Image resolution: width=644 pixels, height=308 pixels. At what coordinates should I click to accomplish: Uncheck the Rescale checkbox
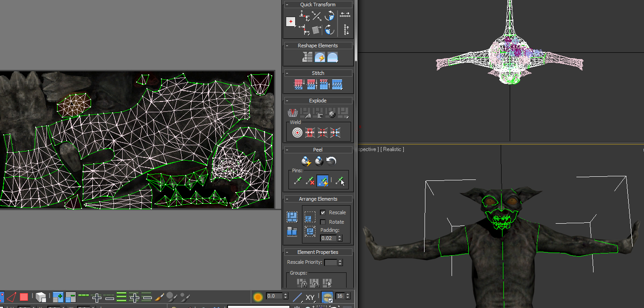click(x=323, y=212)
